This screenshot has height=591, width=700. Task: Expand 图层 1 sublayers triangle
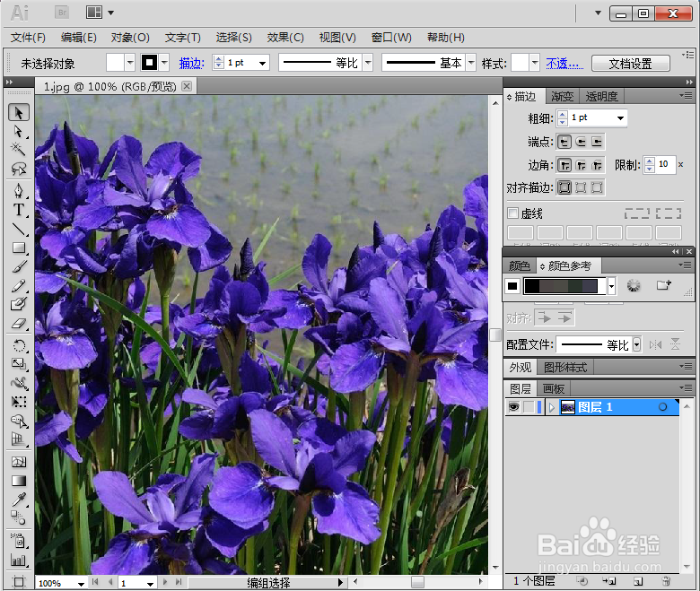552,407
